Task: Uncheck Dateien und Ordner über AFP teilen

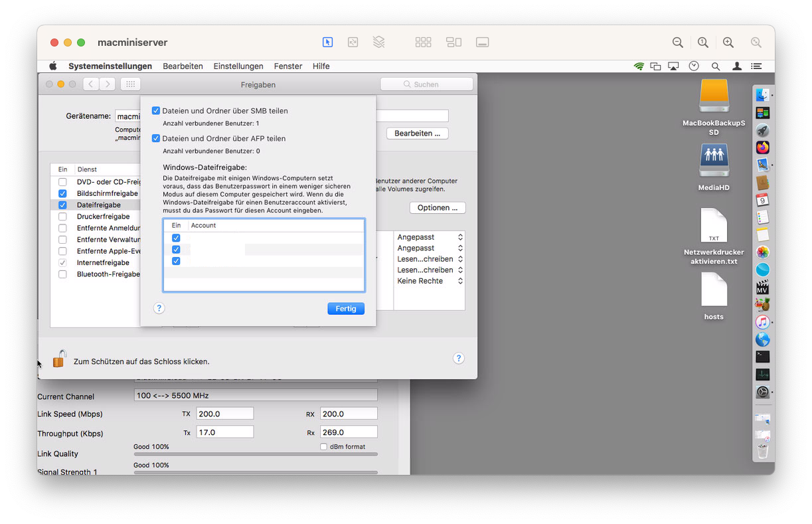Action: (x=156, y=139)
